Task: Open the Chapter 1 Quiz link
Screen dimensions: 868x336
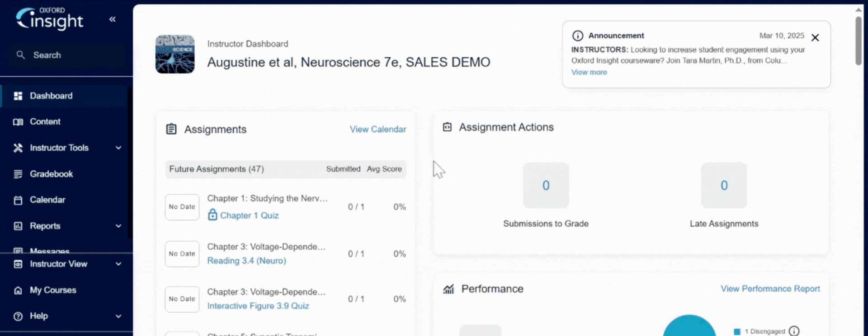Action: [x=249, y=215]
